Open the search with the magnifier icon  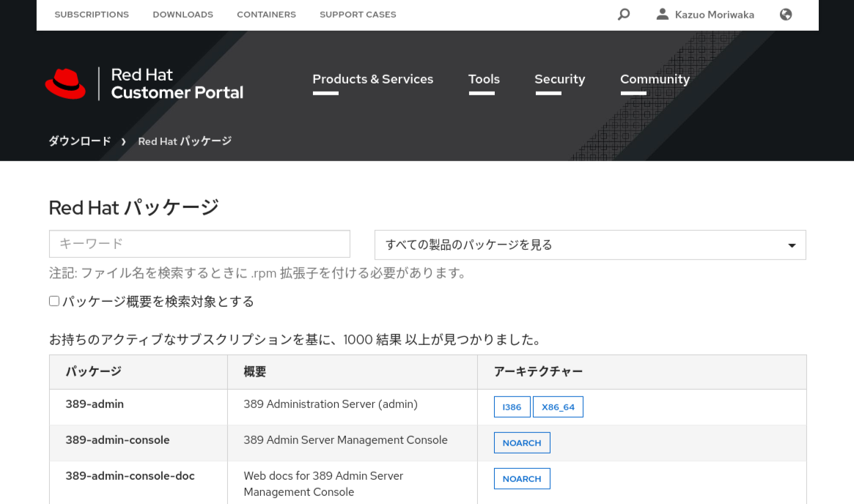pyautogui.click(x=623, y=14)
